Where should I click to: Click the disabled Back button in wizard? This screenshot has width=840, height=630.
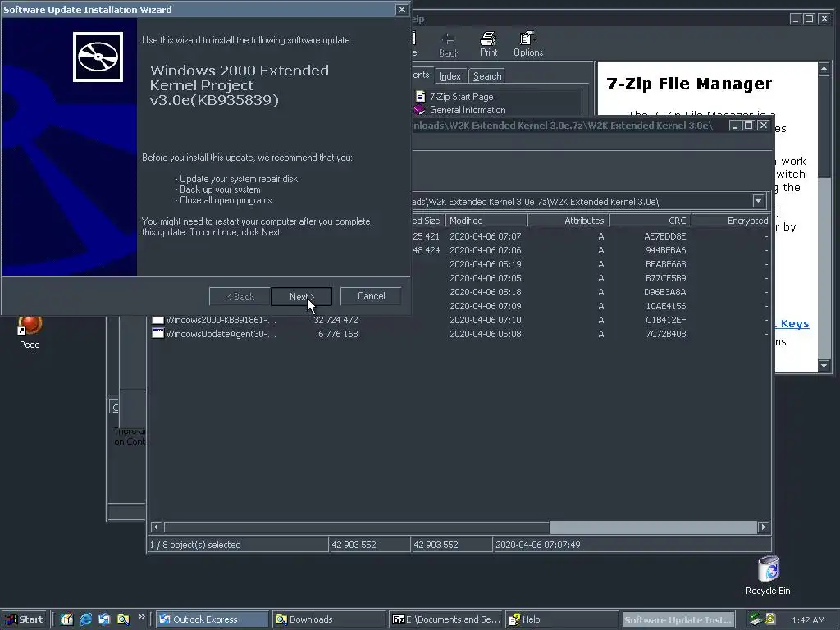(x=240, y=296)
